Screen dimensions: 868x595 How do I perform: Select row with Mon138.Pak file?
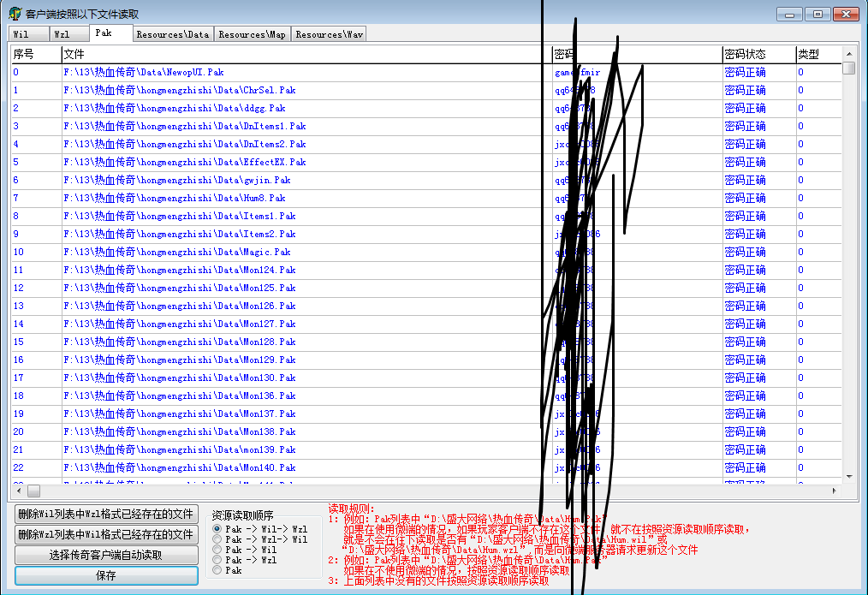(426, 432)
